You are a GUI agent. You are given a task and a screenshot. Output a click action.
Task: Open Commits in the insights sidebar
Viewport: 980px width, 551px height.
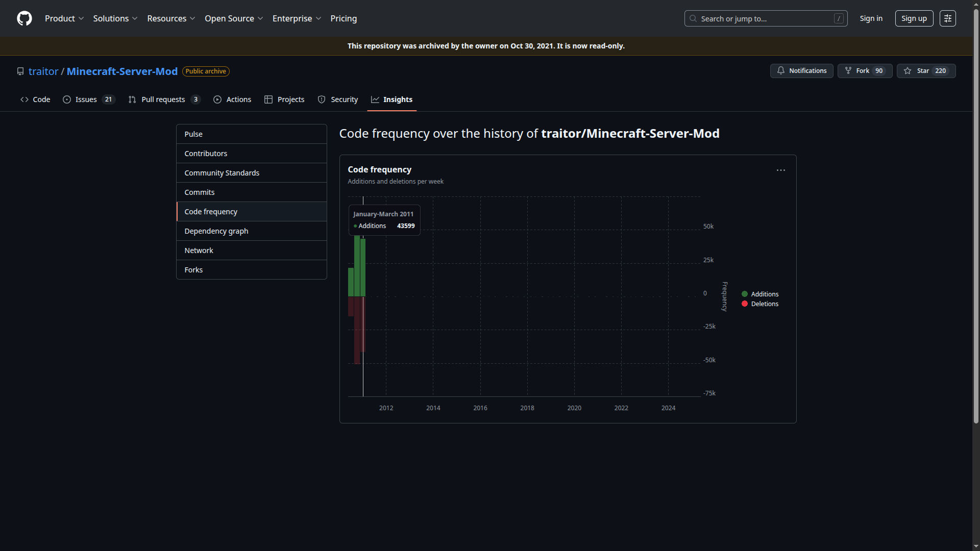coord(251,192)
